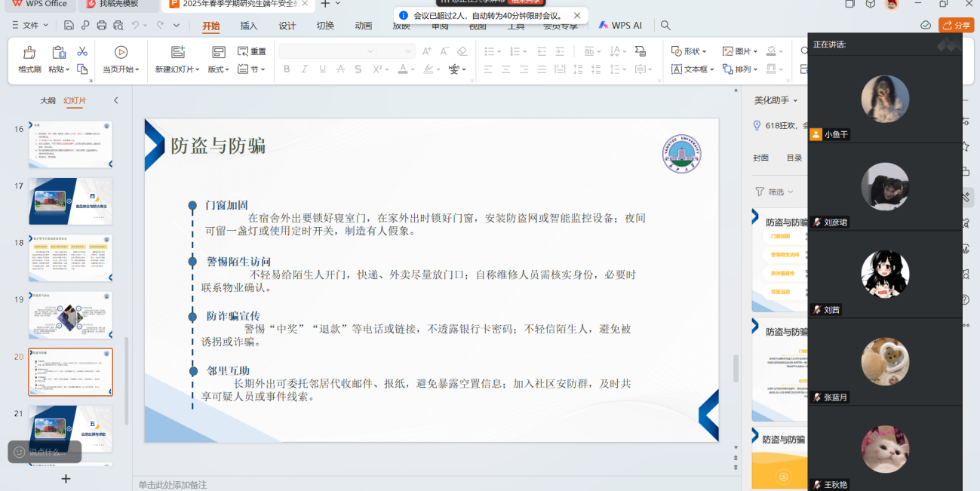
Task: Open the search magnifier beside WPS AI
Action: point(665,26)
